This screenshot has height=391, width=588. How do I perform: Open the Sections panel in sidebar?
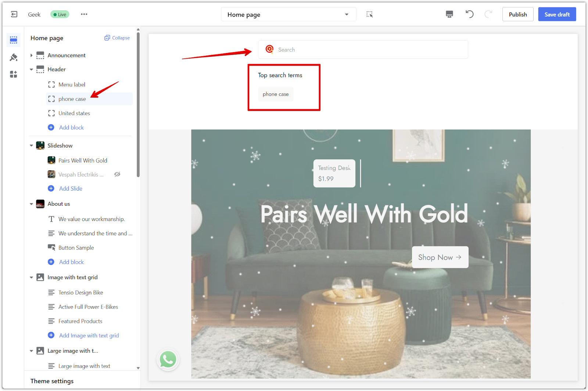14,40
